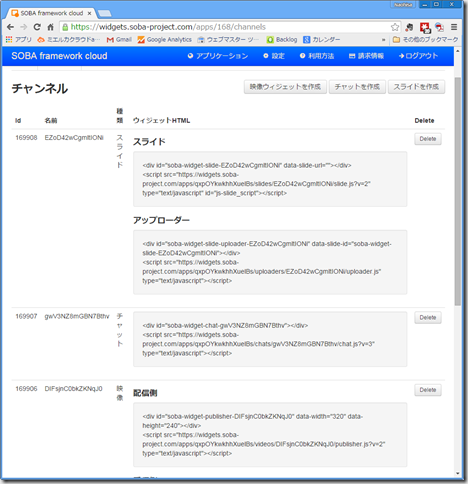This screenshot has width=468, height=484.
Task: Open the ウェブマスター ツール bookmark
Action: pos(228,40)
